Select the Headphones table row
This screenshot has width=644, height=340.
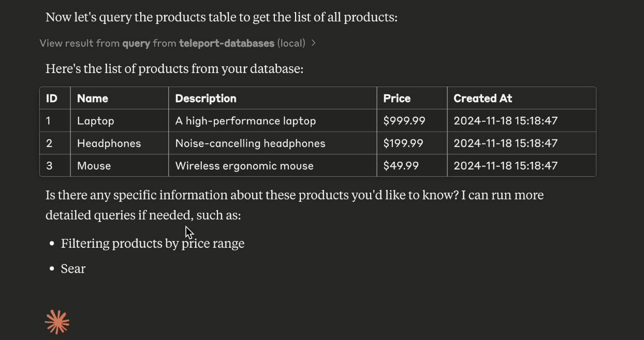pyautogui.click(x=109, y=143)
